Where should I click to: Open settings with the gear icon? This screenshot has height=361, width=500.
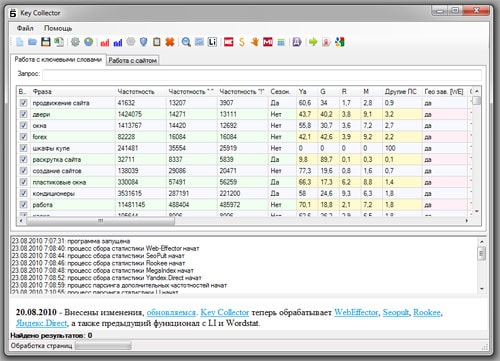(x=75, y=42)
